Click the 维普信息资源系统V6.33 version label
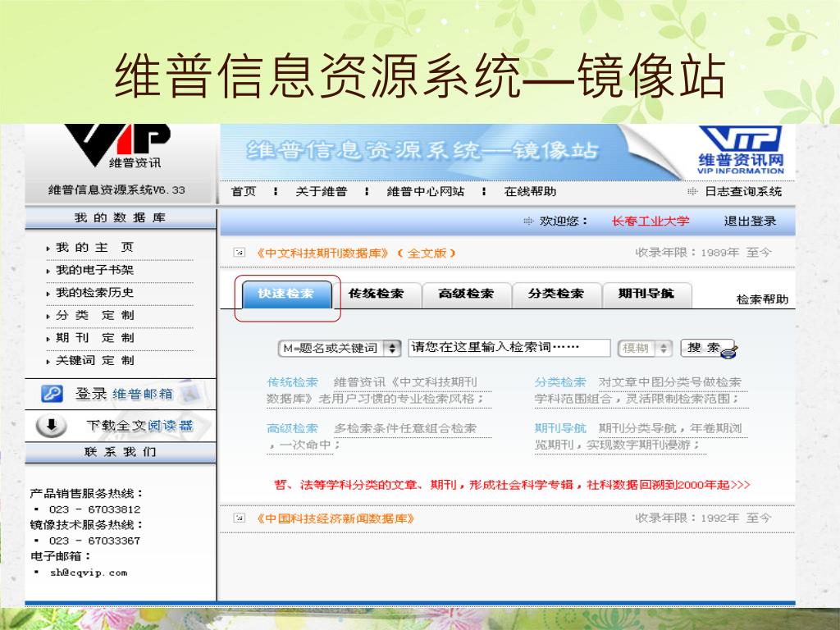The height and width of the screenshot is (630, 840). (116, 189)
